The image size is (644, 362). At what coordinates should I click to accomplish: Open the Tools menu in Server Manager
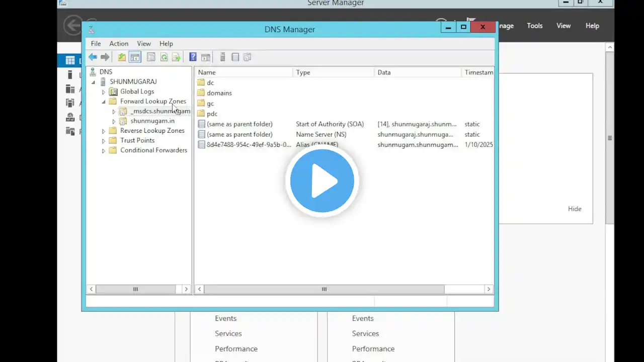click(x=535, y=26)
